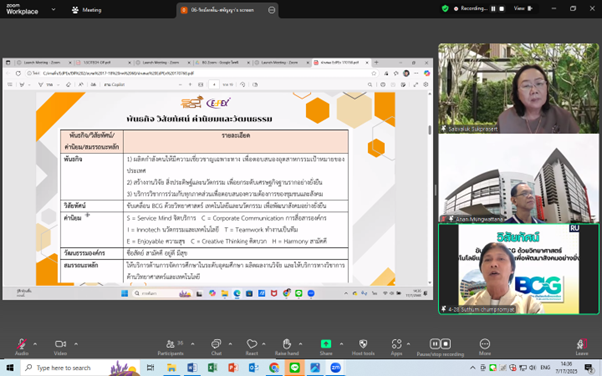Open the notification center icon

pos(588,368)
